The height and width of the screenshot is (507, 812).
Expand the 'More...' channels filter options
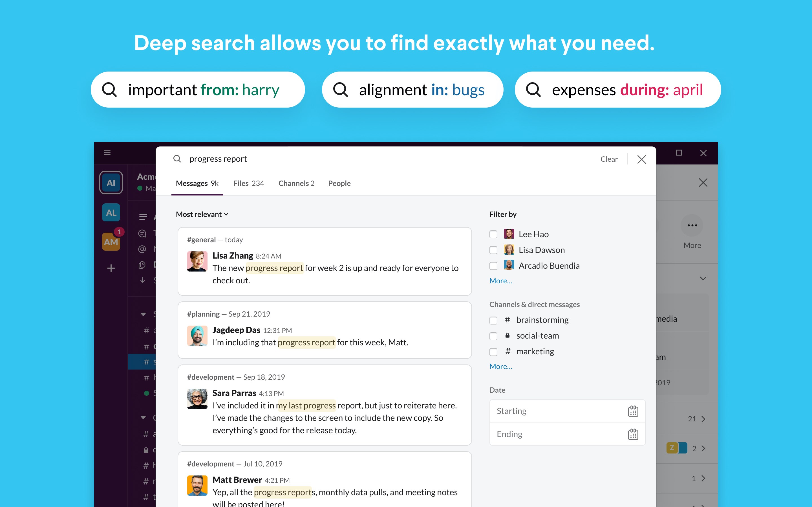(x=500, y=366)
